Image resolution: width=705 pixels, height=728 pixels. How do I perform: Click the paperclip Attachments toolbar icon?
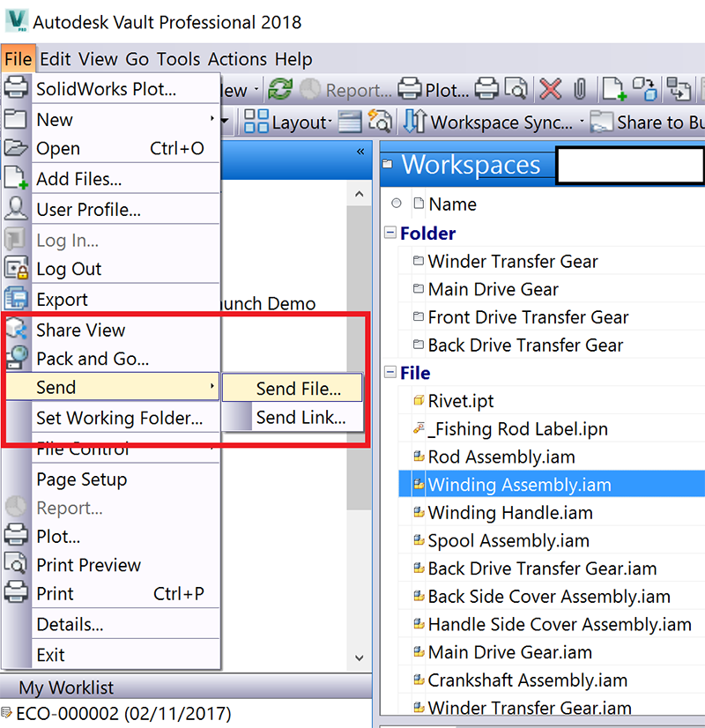580,89
